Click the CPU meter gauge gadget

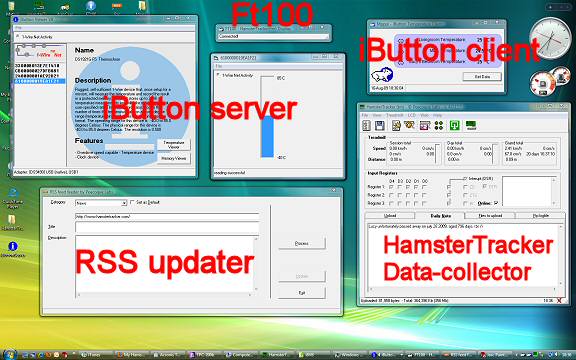pos(543,84)
